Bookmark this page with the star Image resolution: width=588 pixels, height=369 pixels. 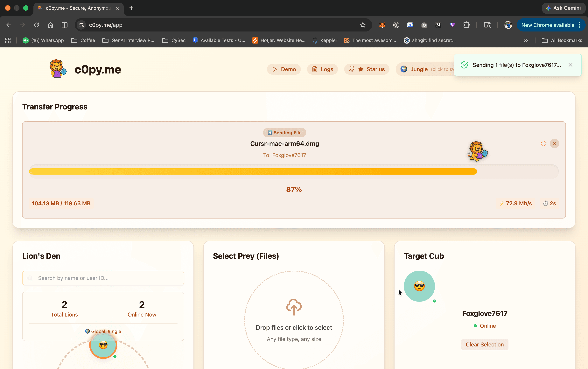[x=363, y=25]
